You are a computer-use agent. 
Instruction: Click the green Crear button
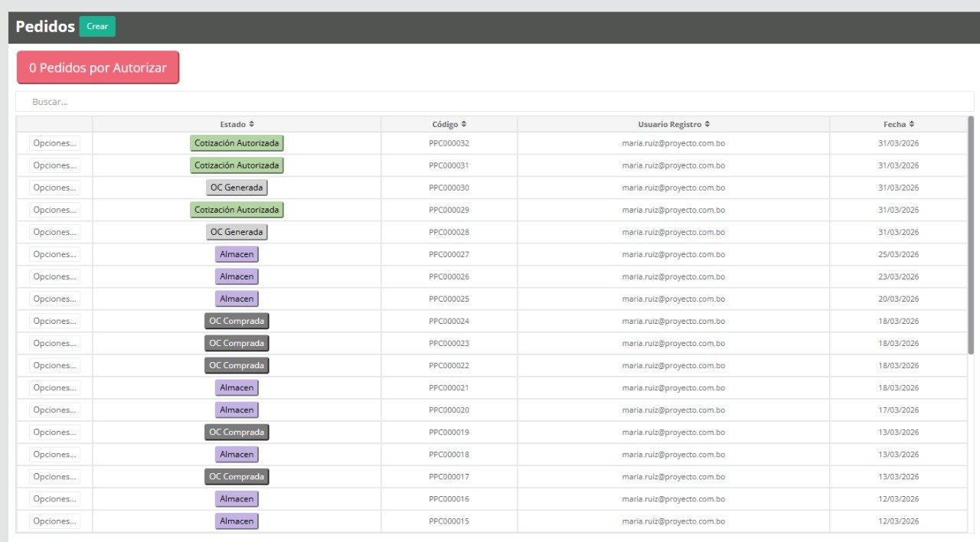point(97,27)
